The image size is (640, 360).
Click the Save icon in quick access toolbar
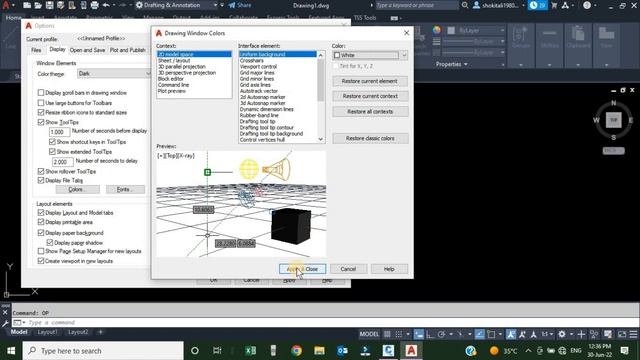point(49,5)
